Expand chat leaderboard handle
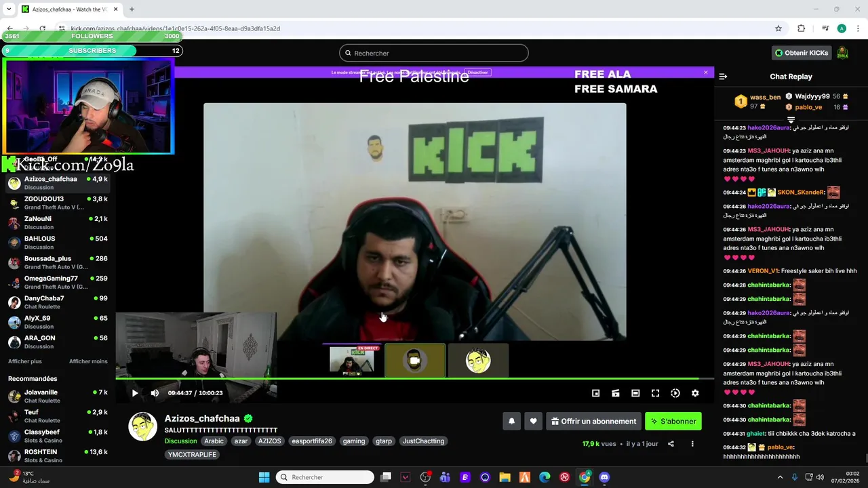The height and width of the screenshot is (488, 868). click(x=791, y=120)
